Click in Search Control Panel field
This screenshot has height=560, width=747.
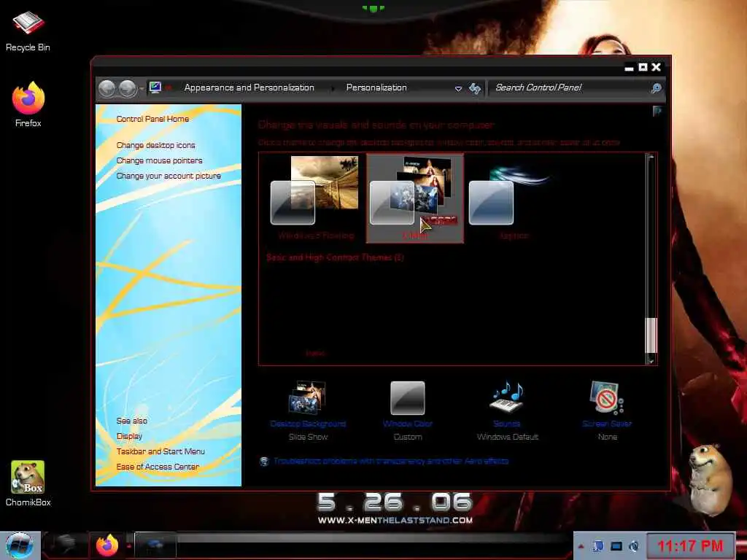(569, 87)
